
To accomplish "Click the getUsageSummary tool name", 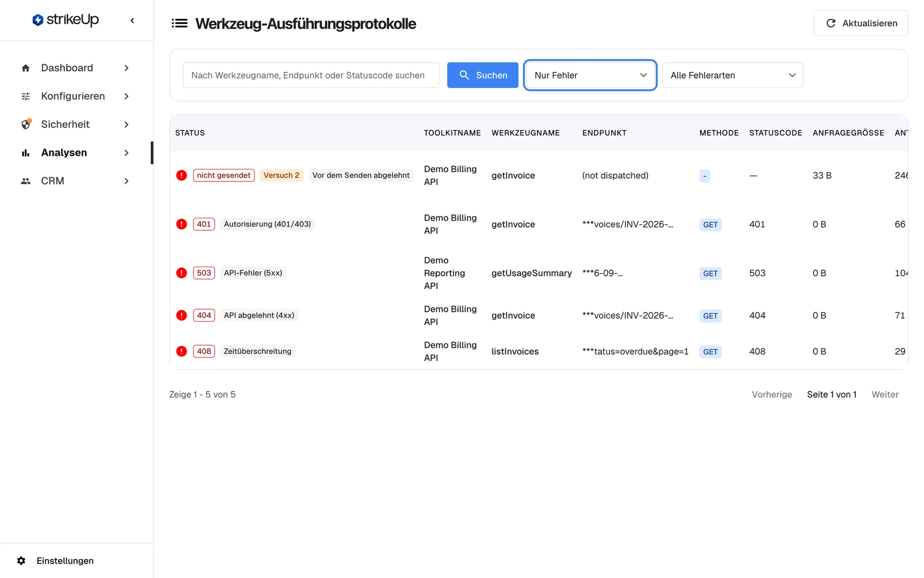I will coord(531,273).
